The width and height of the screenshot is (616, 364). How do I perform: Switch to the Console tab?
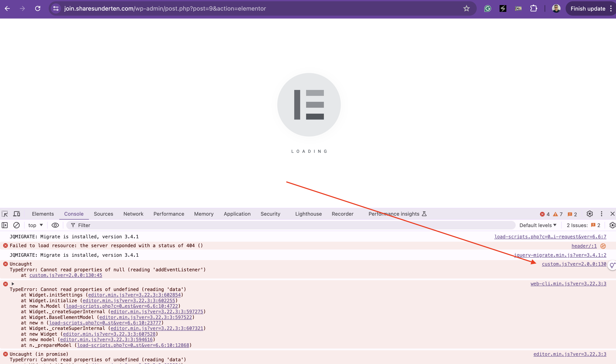74,214
